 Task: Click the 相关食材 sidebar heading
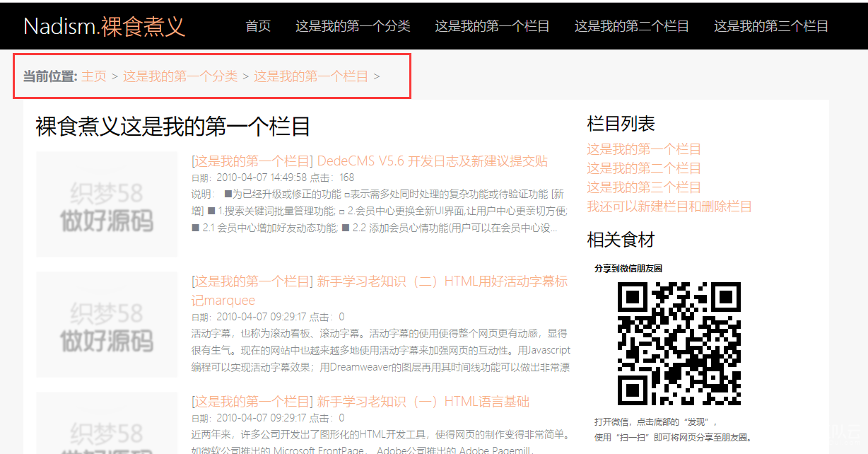point(621,240)
